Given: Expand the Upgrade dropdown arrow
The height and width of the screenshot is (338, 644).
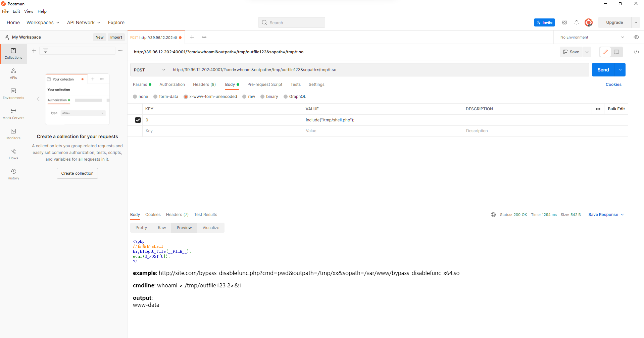Looking at the screenshot, I should click(x=636, y=22).
